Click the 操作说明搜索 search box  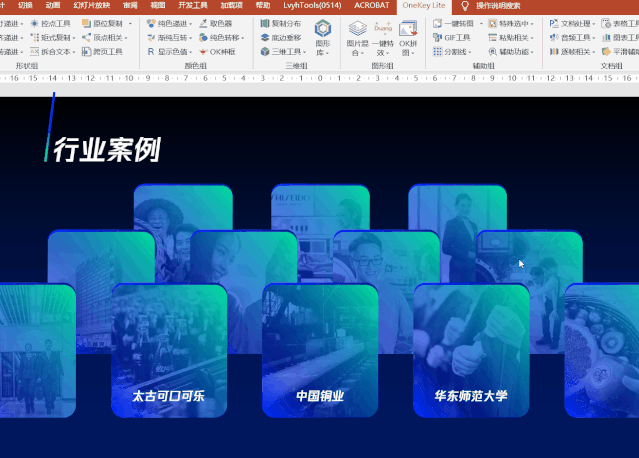pyautogui.click(x=498, y=6)
